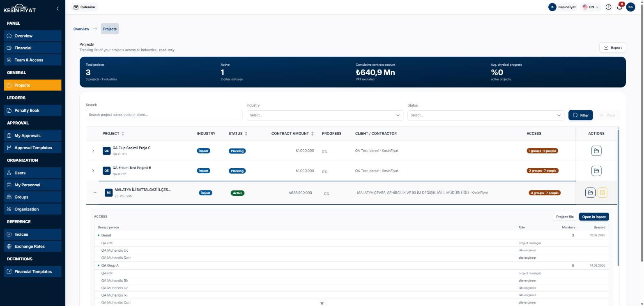Click the yellow action icon for MALATYA project
Viewport: 644px width, 306px height.
tap(602, 192)
